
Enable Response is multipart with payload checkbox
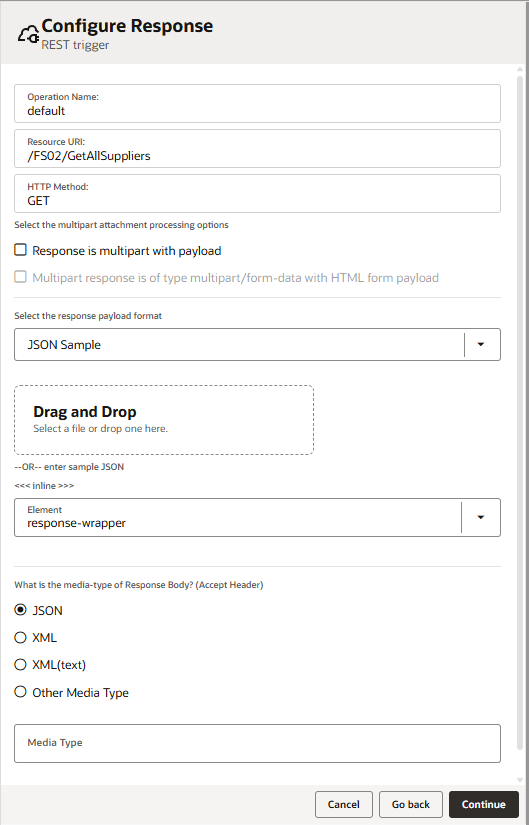(x=21, y=250)
